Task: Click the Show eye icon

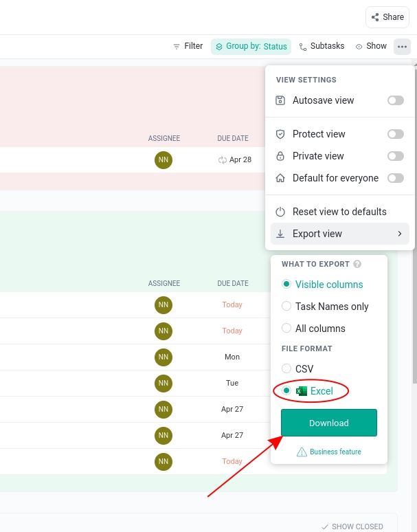Action: click(x=359, y=47)
